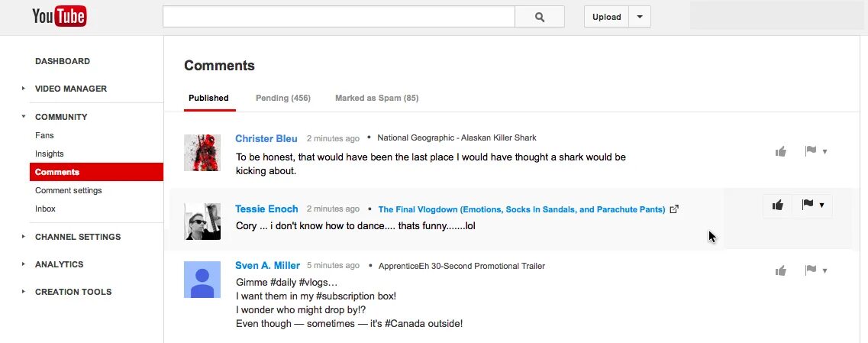Click inside the YouTube search field
The width and height of the screenshot is (868, 343).
coord(338,17)
